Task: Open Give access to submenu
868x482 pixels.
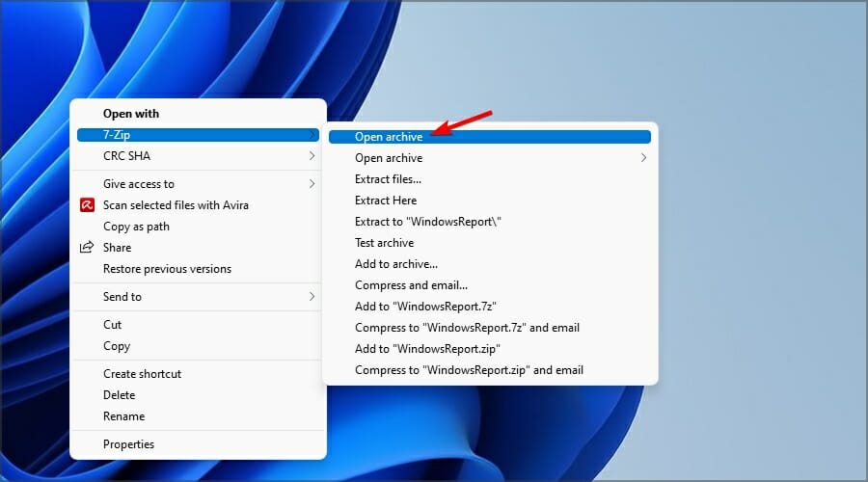Action: tap(198, 184)
